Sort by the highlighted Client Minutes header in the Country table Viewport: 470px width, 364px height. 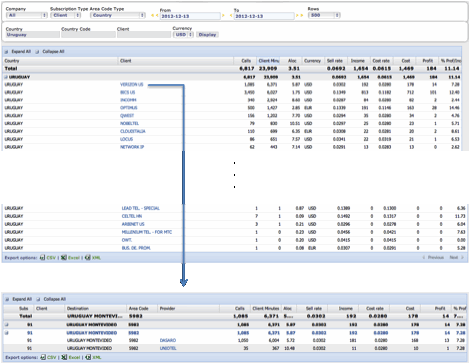[268, 61]
